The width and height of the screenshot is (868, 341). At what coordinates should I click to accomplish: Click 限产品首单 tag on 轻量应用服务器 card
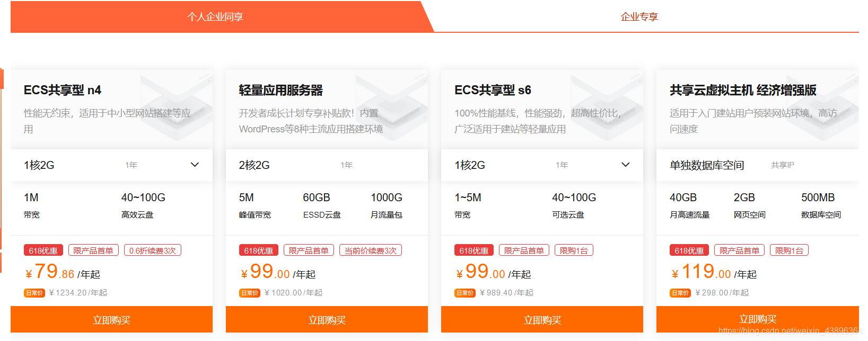pyautogui.click(x=309, y=250)
